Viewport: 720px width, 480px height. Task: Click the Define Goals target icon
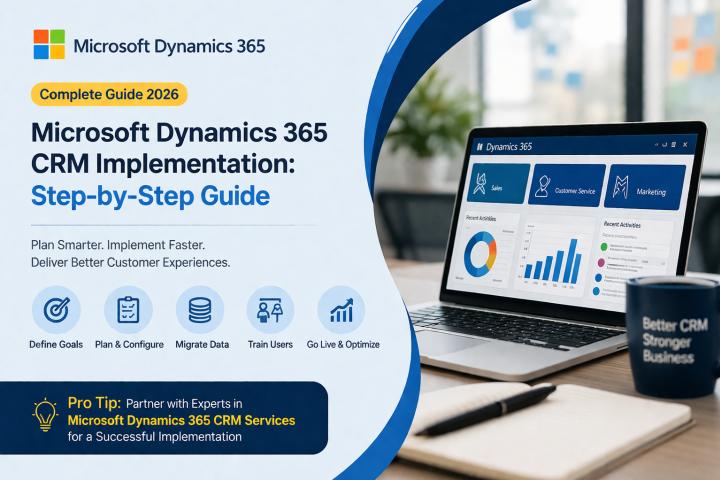[x=56, y=310]
